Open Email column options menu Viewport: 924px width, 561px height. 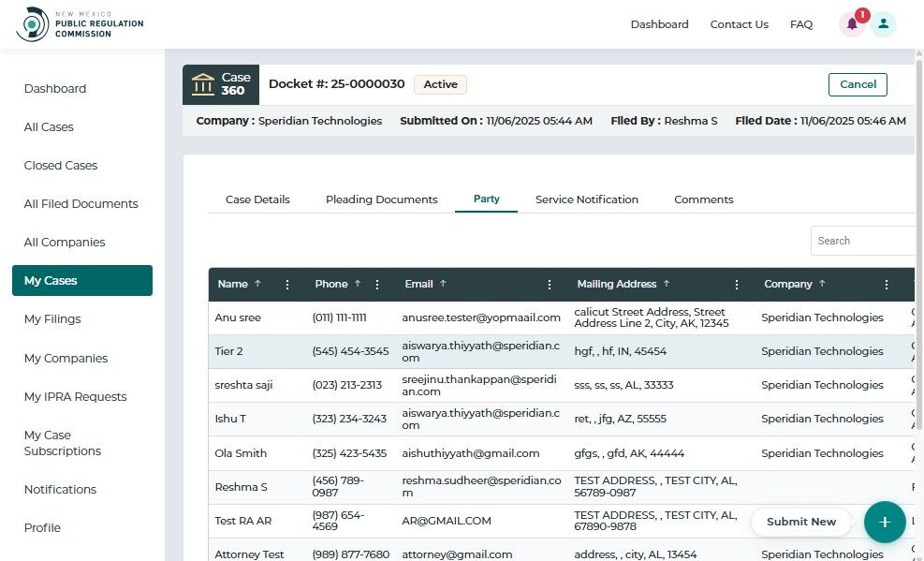click(x=550, y=285)
